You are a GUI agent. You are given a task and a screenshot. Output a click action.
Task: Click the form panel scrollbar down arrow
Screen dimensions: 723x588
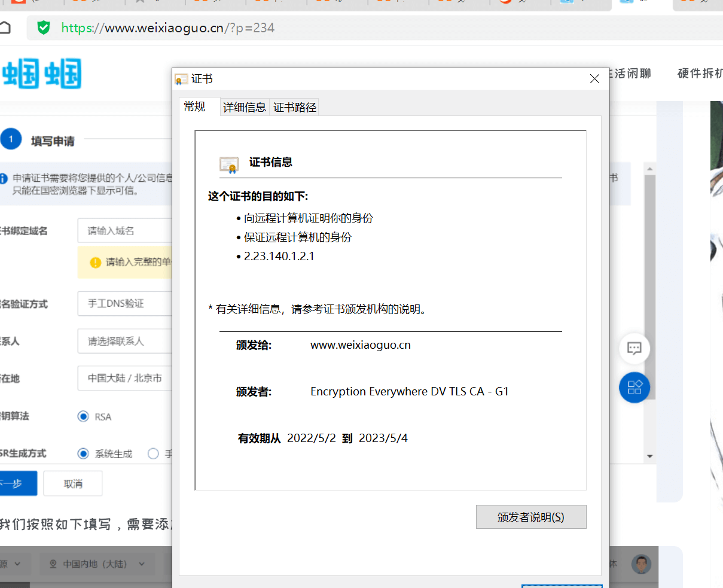click(x=649, y=456)
